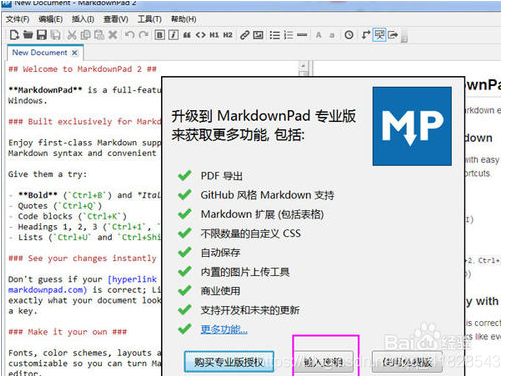510x380 pixels.
Task: Click the '### Make it your own ###' line
Action: point(67,332)
